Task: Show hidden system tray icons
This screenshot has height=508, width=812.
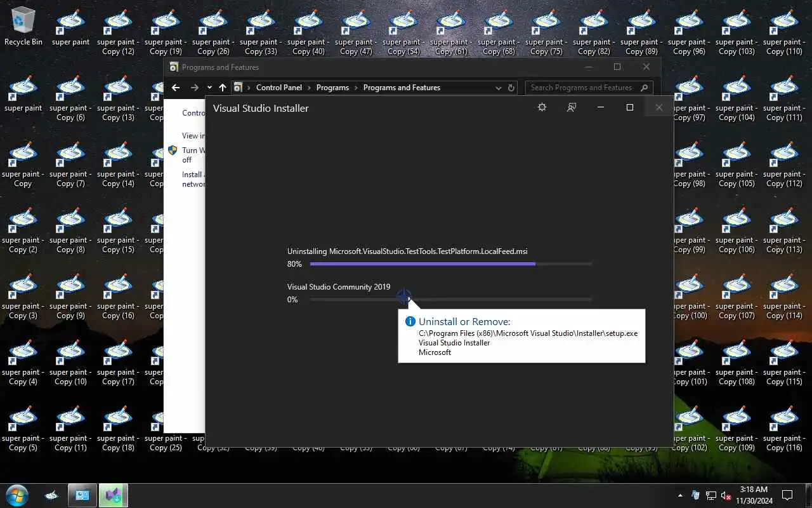Action: pos(681,495)
